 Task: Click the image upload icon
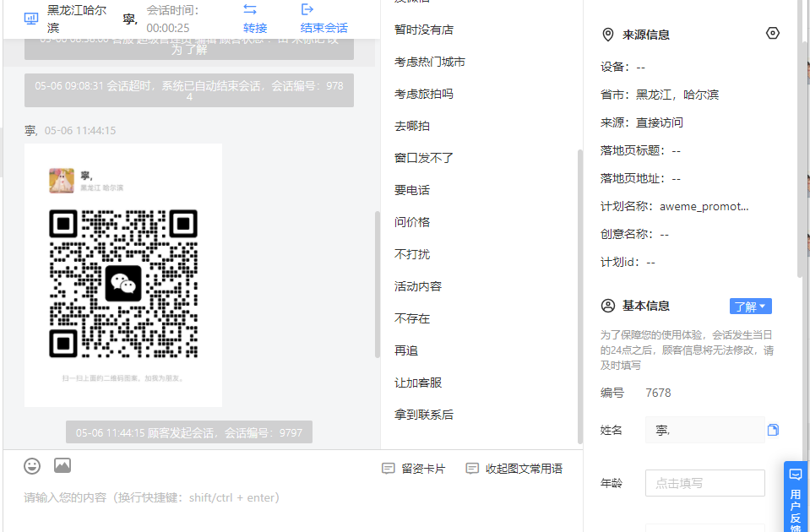[x=63, y=465]
